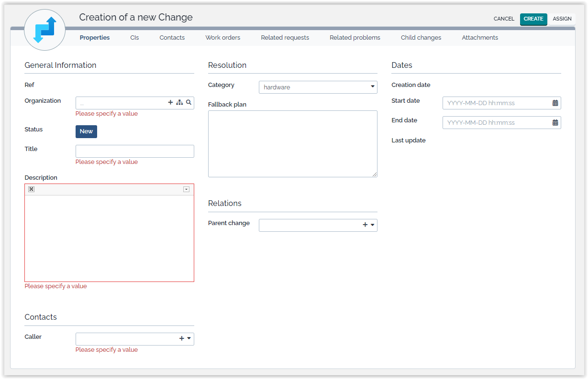This screenshot has width=588, height=379.
Task: Expand the Description editor toolbar toggle
Action: pos(187,189)
